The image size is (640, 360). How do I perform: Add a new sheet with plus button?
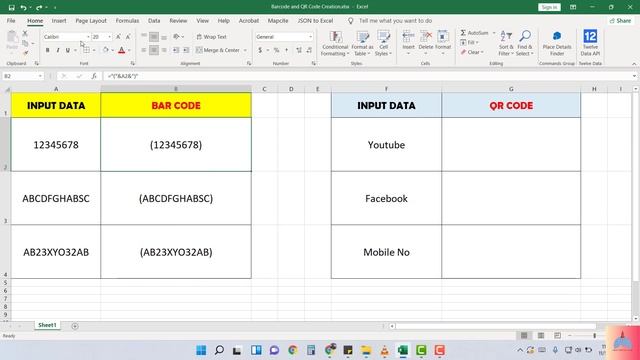point(75,326)
